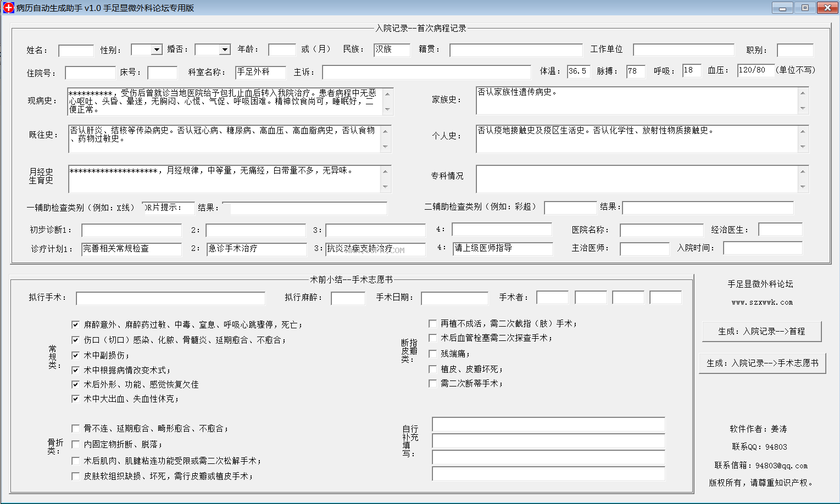Toggle 术中副损伤 checkbox
Viewport: 840px width, 504px height.
(75, 355)
